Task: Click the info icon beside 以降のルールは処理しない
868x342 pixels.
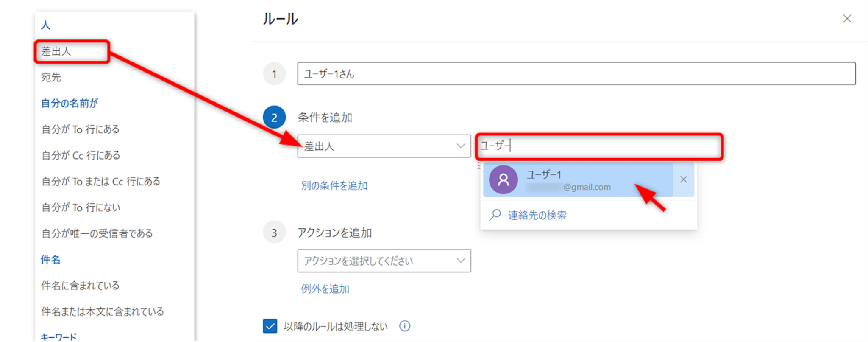Action: click(405, 326)
